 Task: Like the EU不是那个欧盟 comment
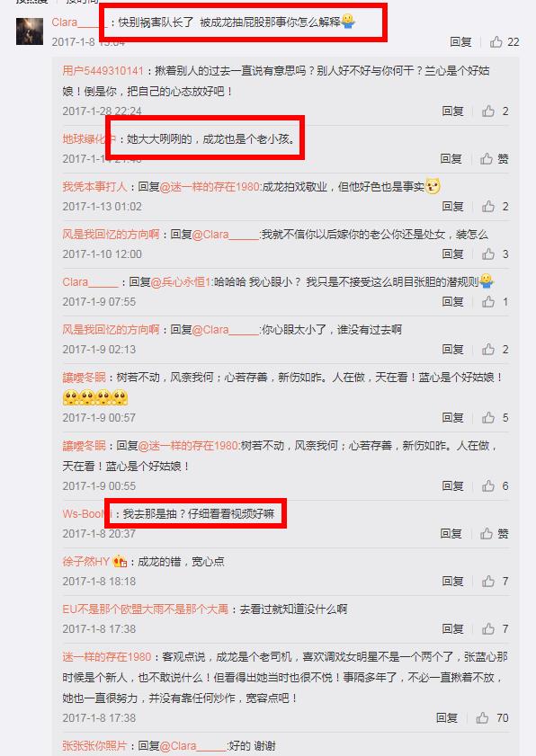coord(488,628)
